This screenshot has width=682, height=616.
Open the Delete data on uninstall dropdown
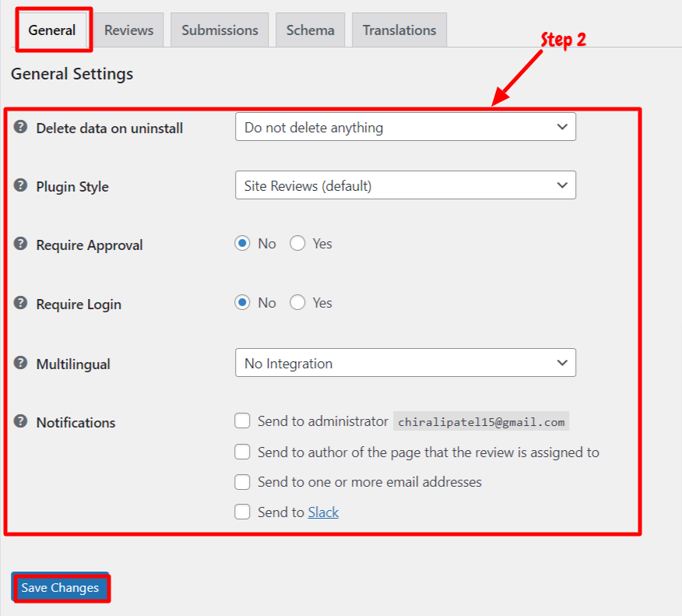(406, 127)
